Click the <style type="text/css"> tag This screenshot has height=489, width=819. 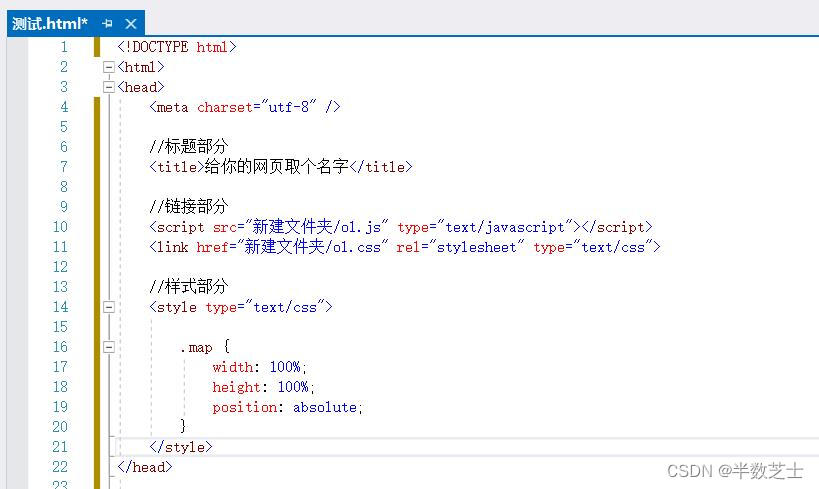(x=241, y=307)
